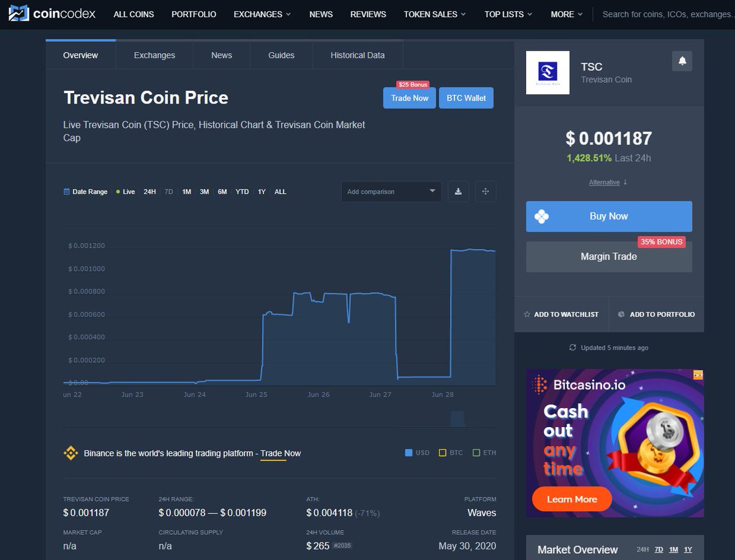Switch to the Overview tab
735x560 pixels.
tap(80, 55)
